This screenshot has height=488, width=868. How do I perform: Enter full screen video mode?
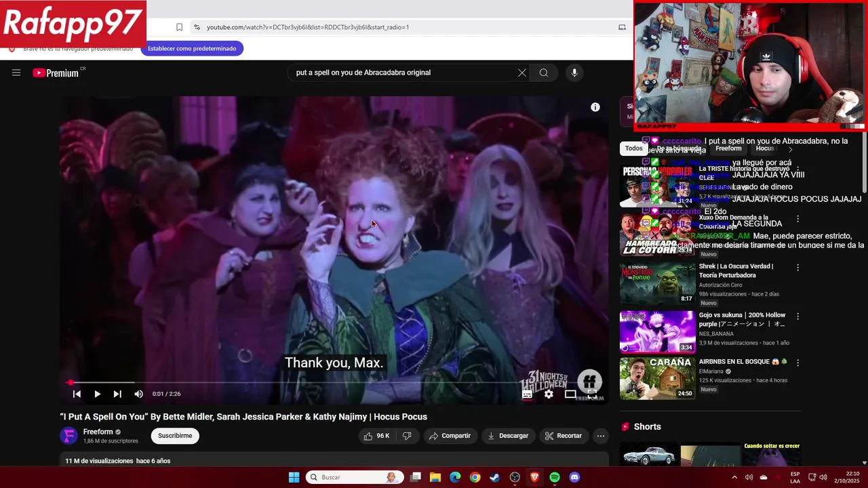[592, 394]
